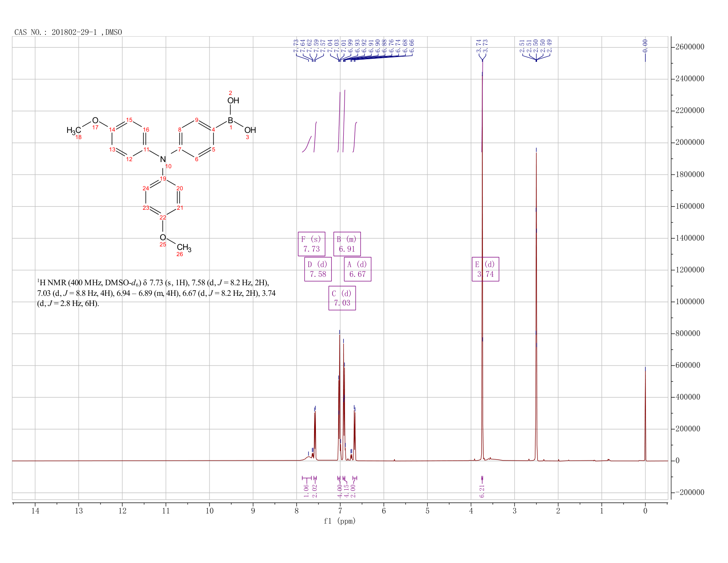Click the 2000000 intensity axis label
728x563 pixels.
(x=690, y=143)
